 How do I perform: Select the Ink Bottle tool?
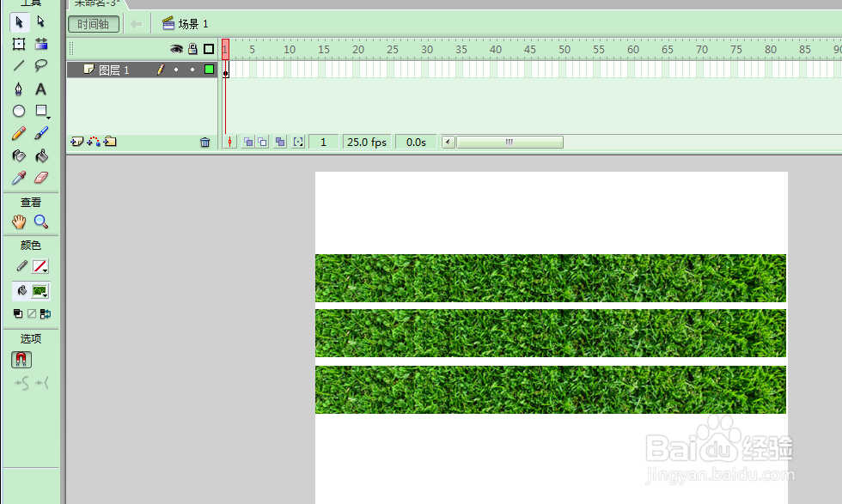tap(19, 155)
